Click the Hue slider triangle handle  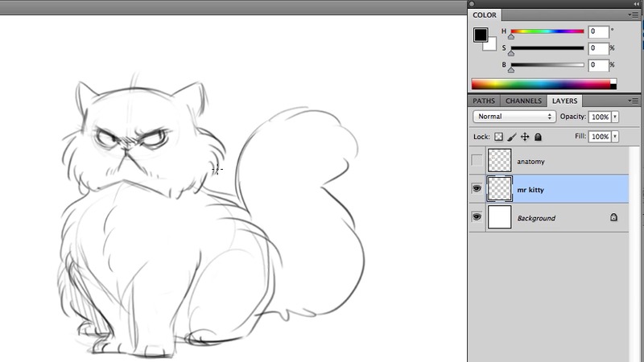[x=511, y=36]
